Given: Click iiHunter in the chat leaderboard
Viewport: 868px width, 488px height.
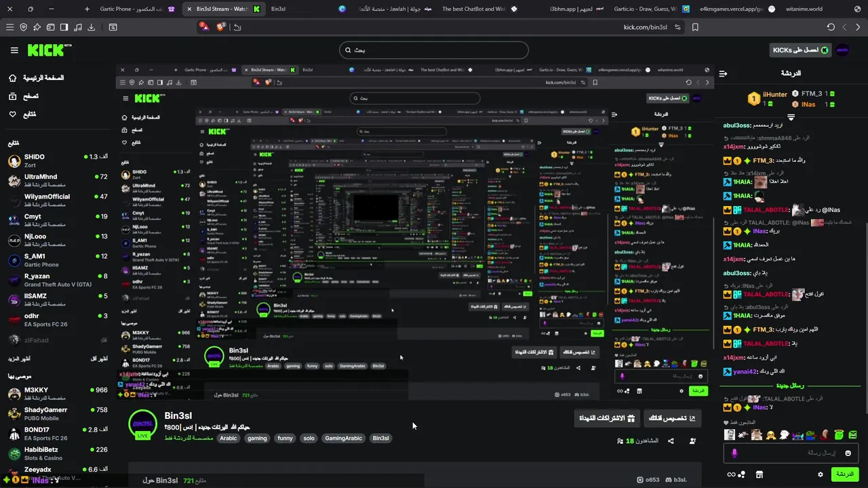Looking at the screenshot, I should pos(767,98).
